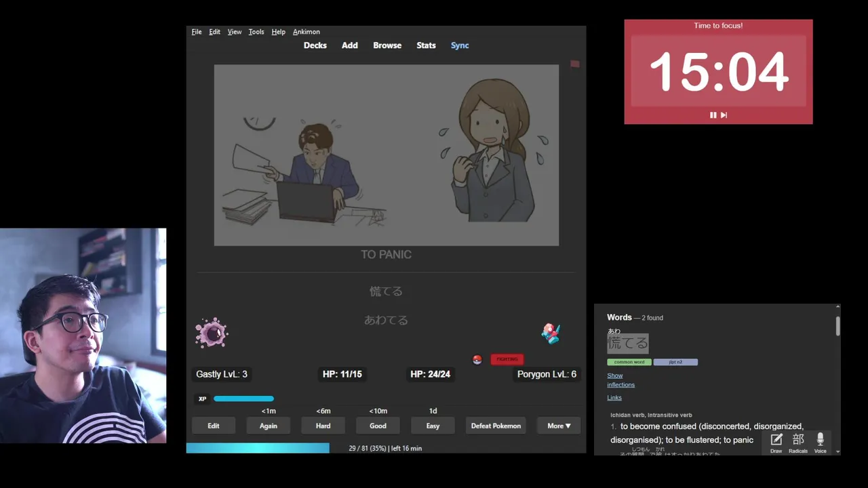Viewport: 868px width, 488px height.
Task: Open the Voice input tool
Action: [x=821, y=443]
